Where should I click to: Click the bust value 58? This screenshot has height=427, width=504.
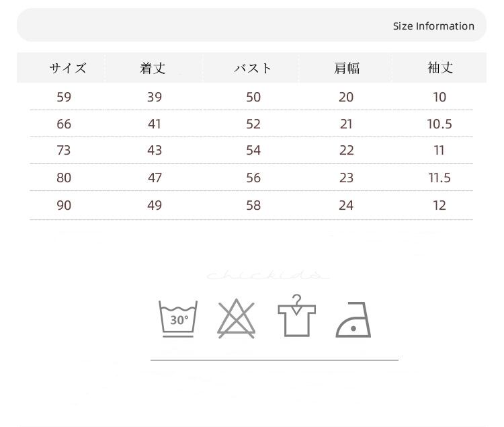(253, 206)
